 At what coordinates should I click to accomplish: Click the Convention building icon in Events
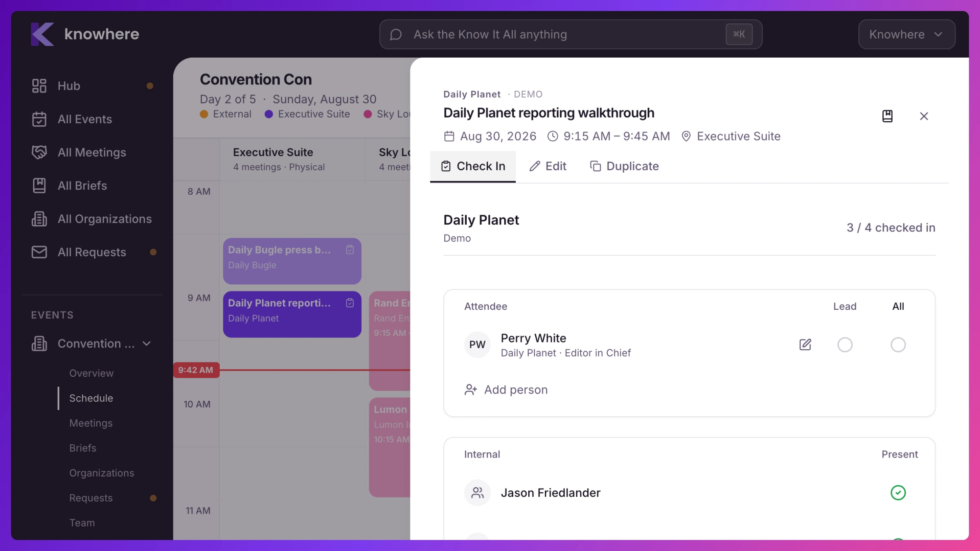pyautogui.click(x=39, y=344)
